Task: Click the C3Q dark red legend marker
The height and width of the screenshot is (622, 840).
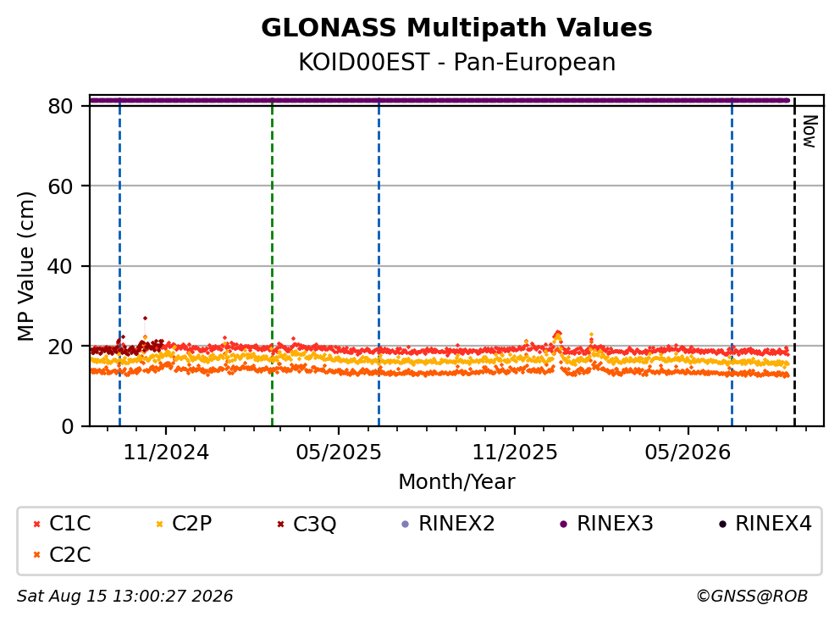Action: pyautogui.click(x=281, y=524)
